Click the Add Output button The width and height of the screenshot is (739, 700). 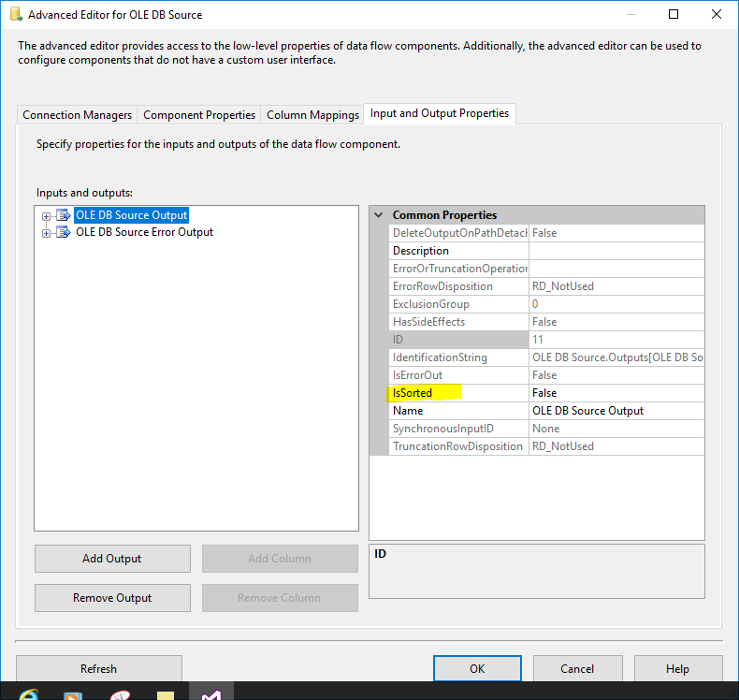(112, 559)
